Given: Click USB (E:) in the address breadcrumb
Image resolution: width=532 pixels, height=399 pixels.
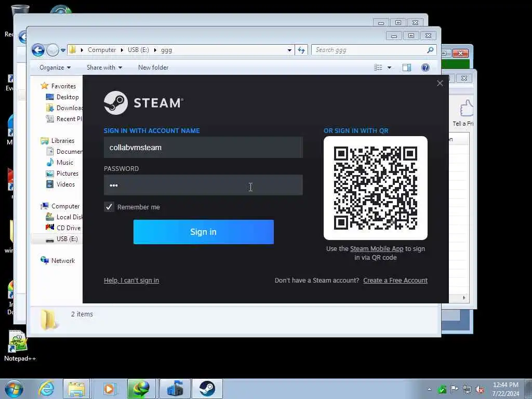Looking at the screenshot, I should click(x=138, y=50).
